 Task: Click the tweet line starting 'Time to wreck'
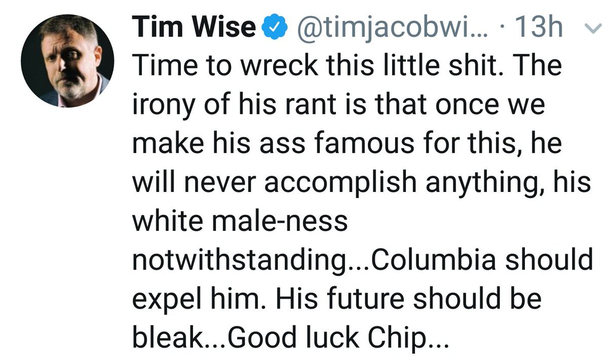click(347, 67)
